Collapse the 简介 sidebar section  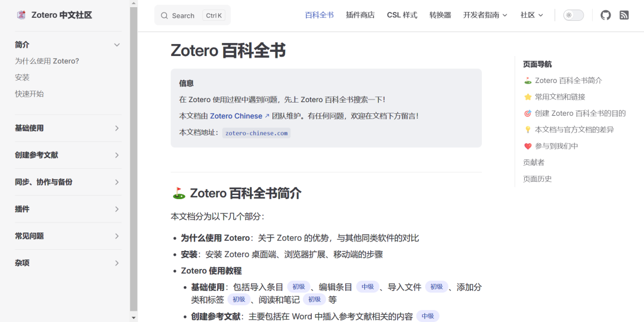117,45
